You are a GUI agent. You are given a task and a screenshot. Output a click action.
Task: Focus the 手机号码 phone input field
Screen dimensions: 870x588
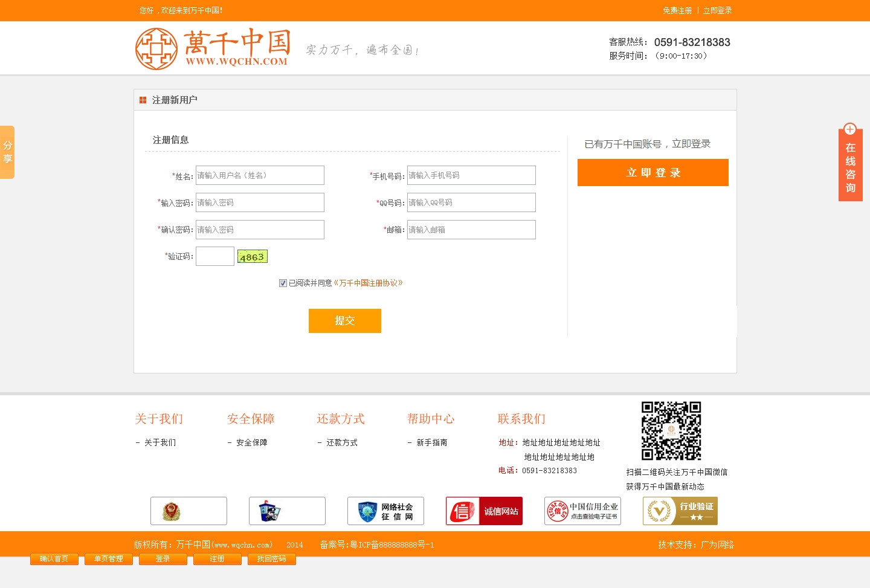click(x=471, y=175)
